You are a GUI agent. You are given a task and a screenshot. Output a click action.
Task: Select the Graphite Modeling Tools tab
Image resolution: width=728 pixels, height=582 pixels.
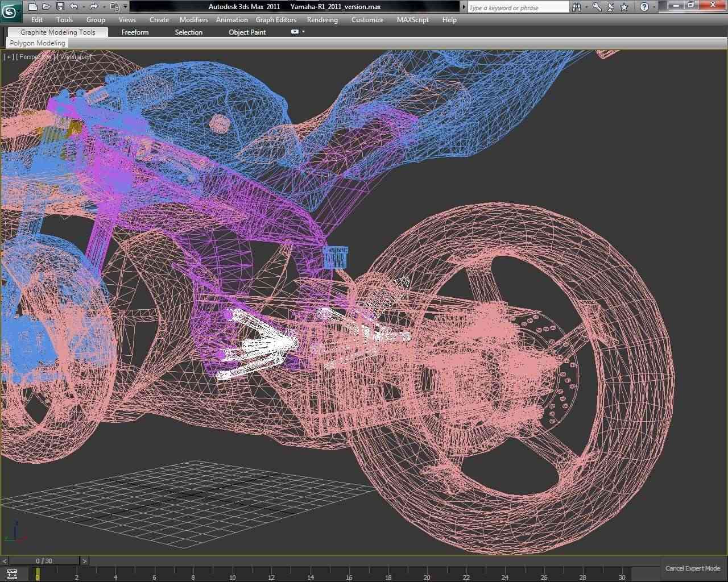(x=58, y=32)
